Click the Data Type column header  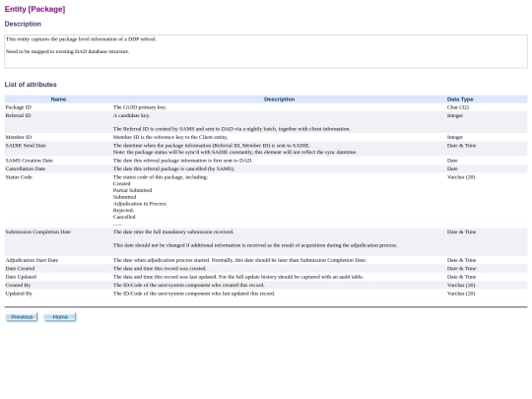click(460, 100)
